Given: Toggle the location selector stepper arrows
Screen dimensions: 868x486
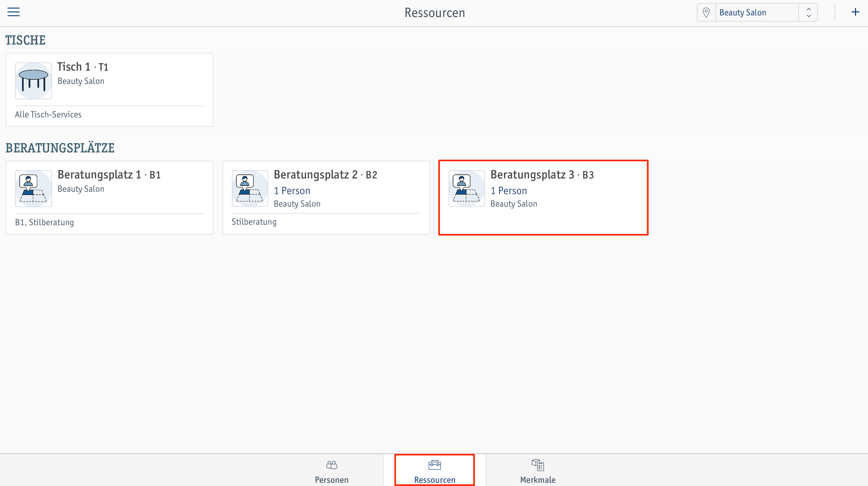Looking at the screenshot, I should (808, 12).
